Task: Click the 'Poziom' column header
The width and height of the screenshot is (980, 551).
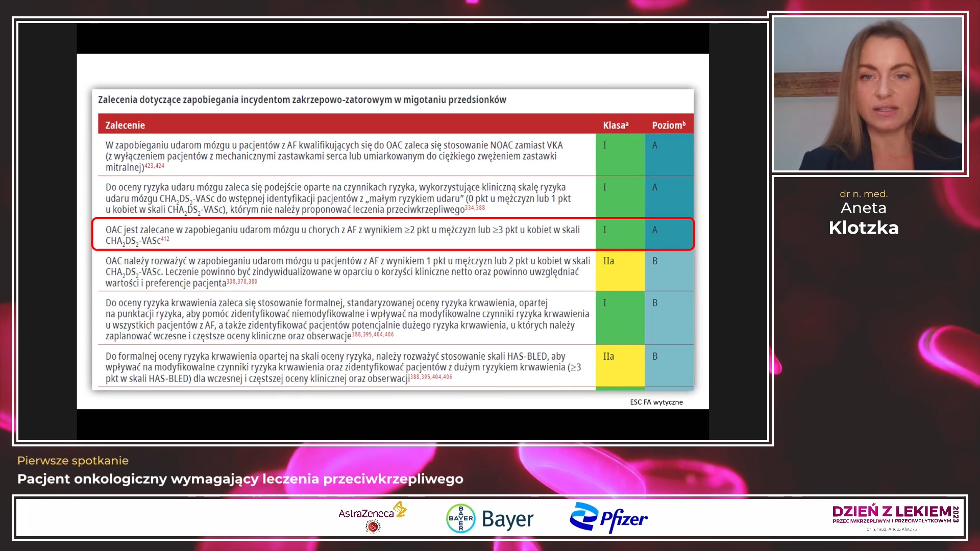Action: pyautogui.click(x=669, y=126)
